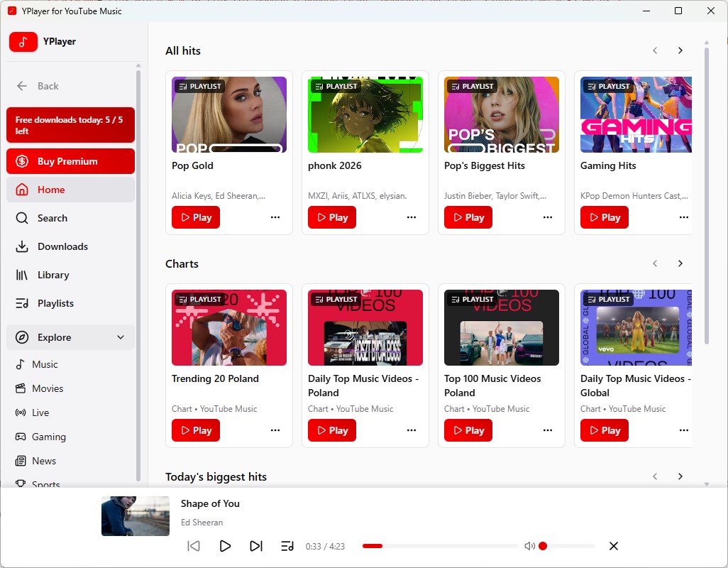Click the Shape of You song title

210,503
